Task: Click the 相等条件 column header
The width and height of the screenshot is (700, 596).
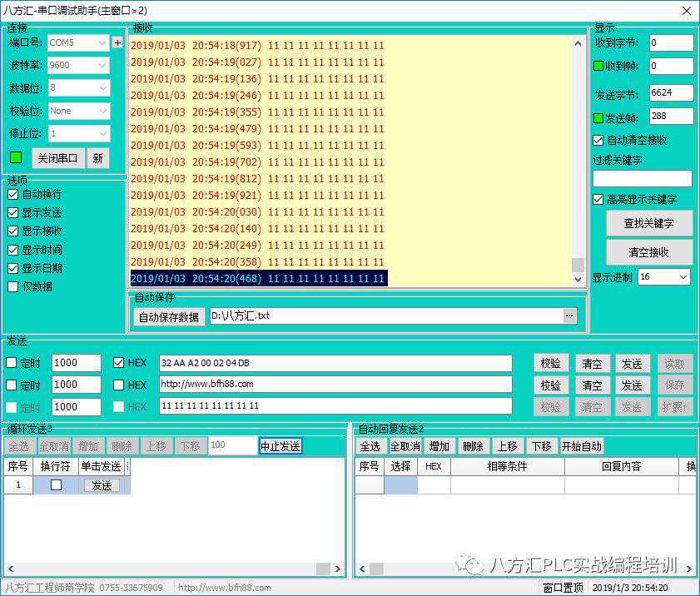Action: click(x=507, y=467)
